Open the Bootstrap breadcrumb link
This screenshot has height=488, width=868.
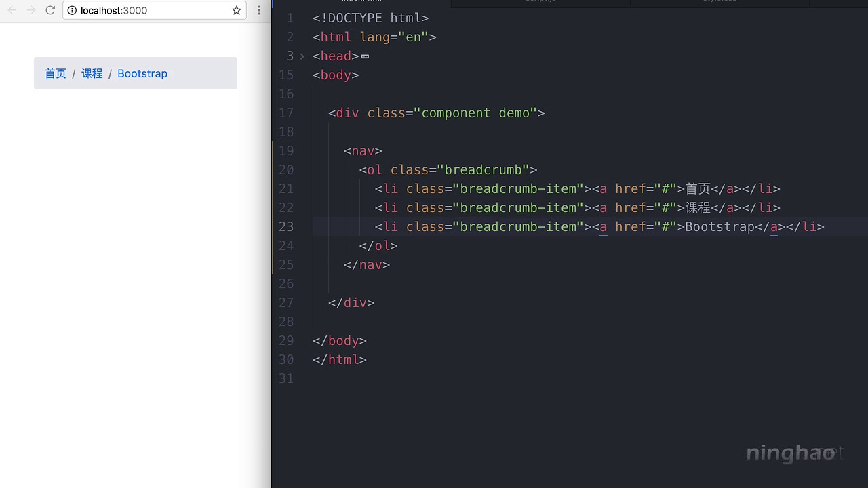pyautogui.click(x=142, y=73)
